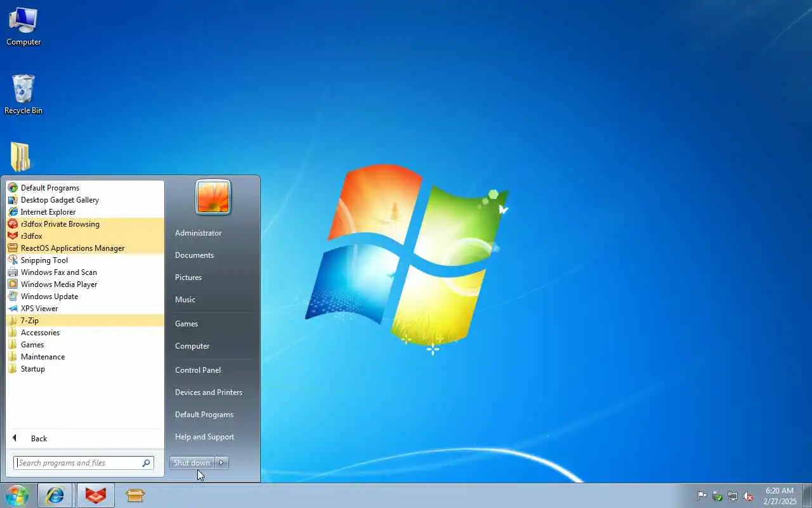Click the search magnifier icon

(x=146, y=463)
